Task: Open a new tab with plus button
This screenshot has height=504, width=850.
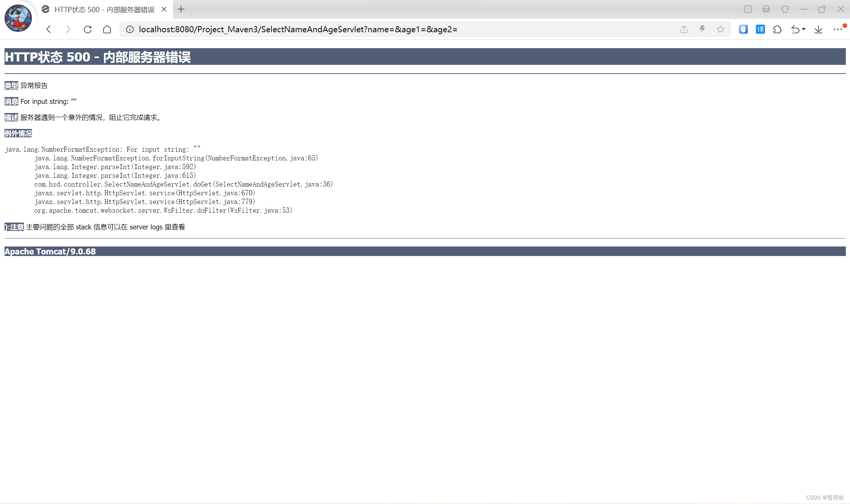Action: (181, 9)
